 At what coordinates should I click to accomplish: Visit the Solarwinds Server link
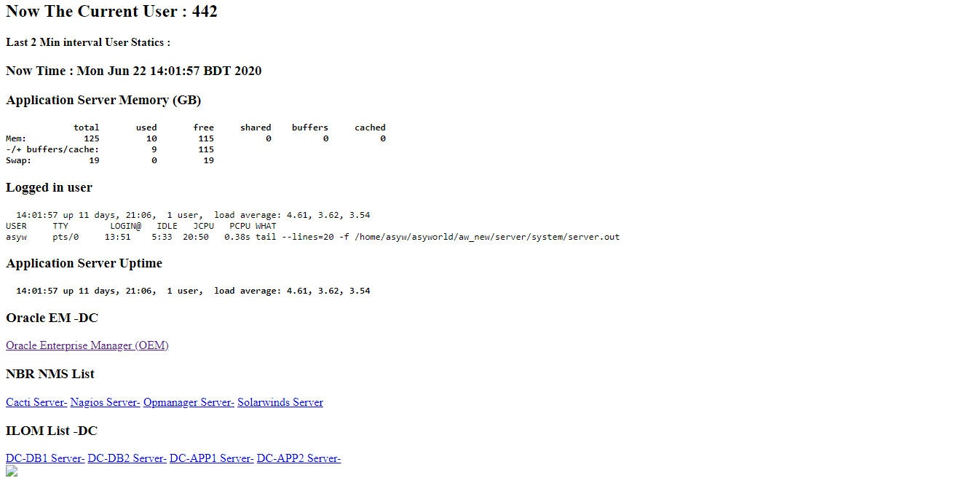click(x=280, y=402)
